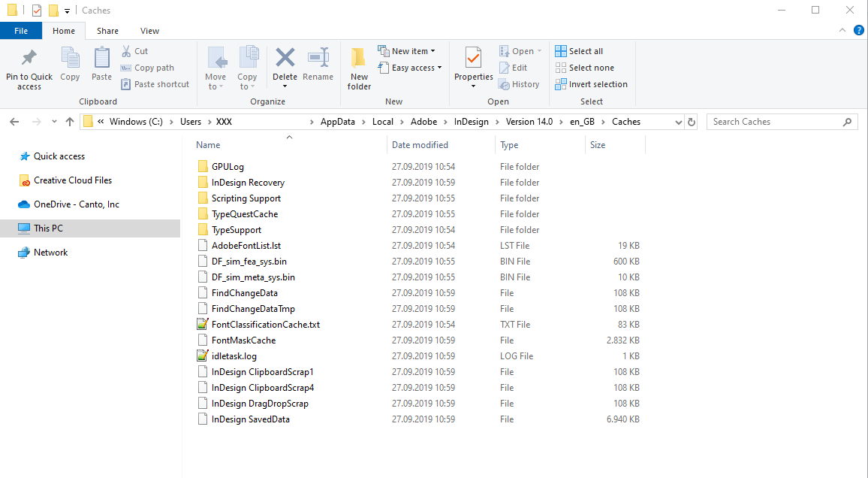Expand the address bar history dropdown
The image size is (868, 478).
point(679,122)
